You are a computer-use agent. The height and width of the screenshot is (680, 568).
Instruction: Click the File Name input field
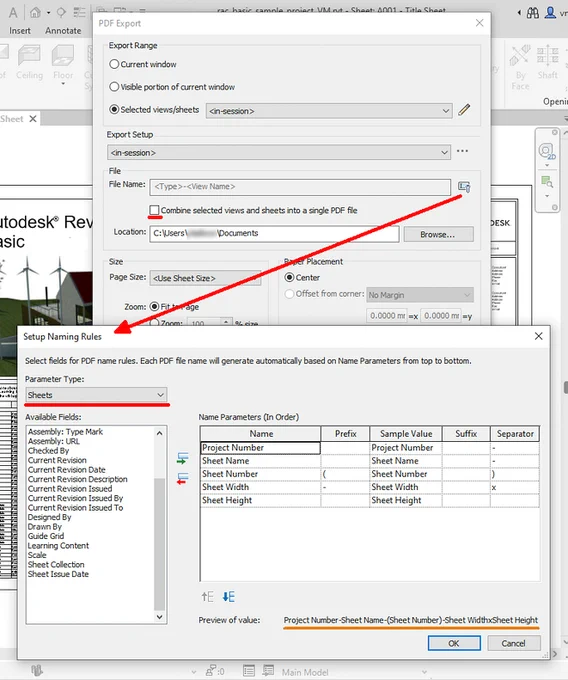(x=300, y=187)
